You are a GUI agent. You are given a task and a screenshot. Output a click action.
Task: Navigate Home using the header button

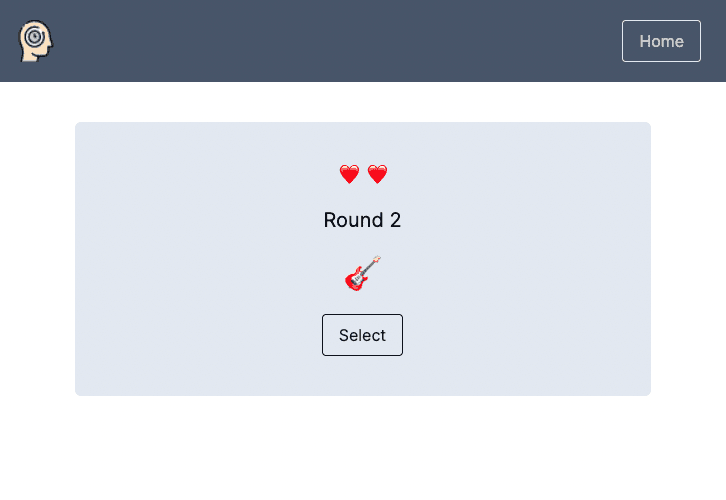[x=661, y=41]
